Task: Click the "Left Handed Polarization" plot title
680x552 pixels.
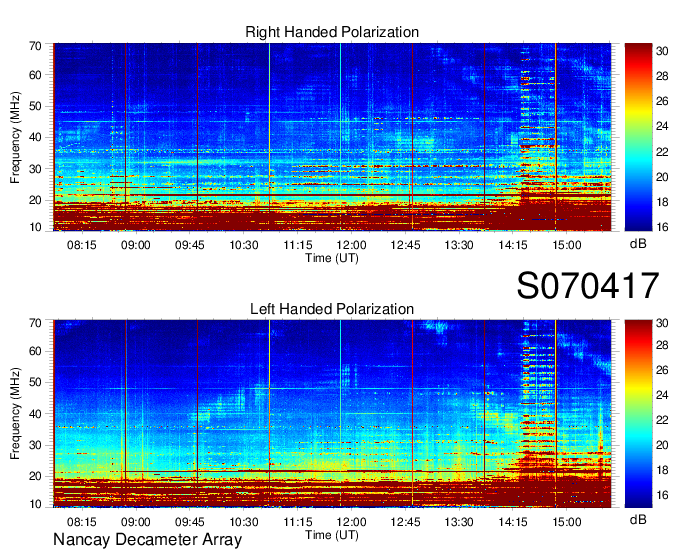Action: click(332, 309)
